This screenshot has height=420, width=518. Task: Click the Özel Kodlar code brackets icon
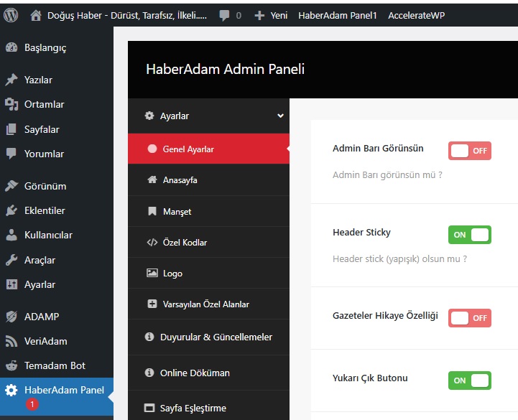[152, 243]
